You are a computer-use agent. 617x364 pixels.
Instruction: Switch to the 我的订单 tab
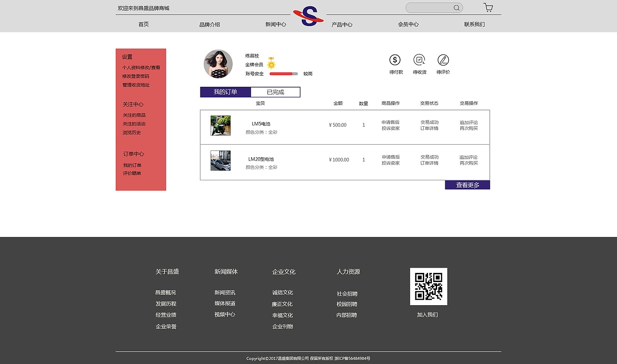click(x=225, y=92)
